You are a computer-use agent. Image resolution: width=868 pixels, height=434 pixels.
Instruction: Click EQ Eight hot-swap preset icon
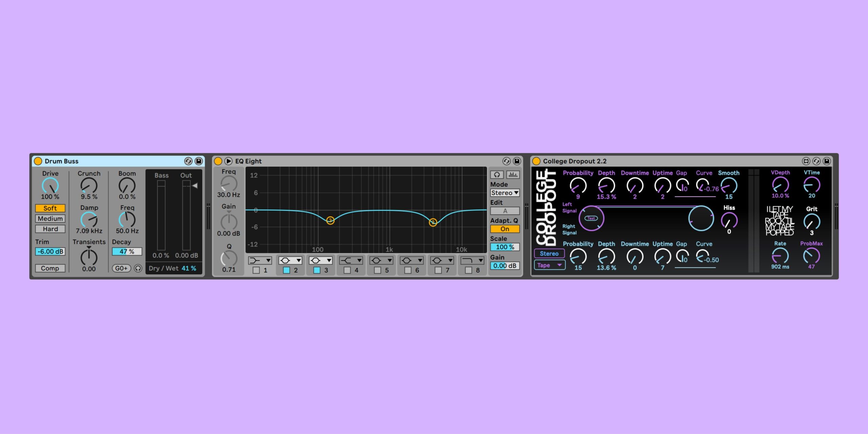click(x=506, y=161)
